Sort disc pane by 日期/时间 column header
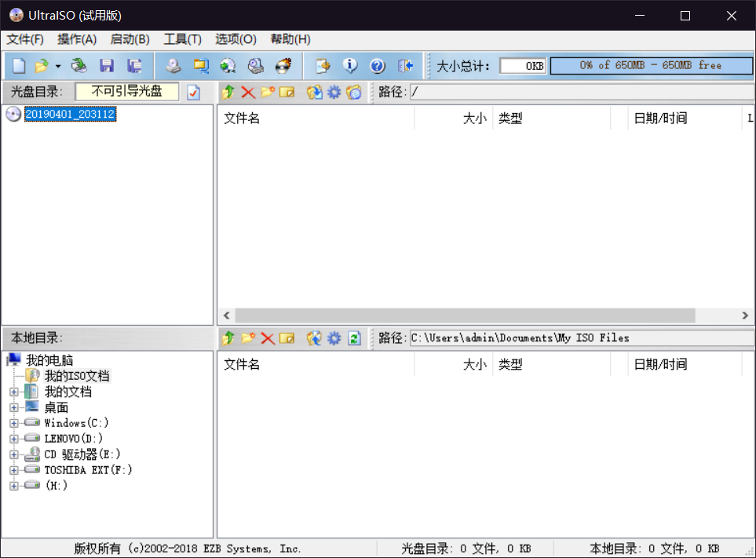Viewport: 756px width, 558px height. [x=685, y=119]
